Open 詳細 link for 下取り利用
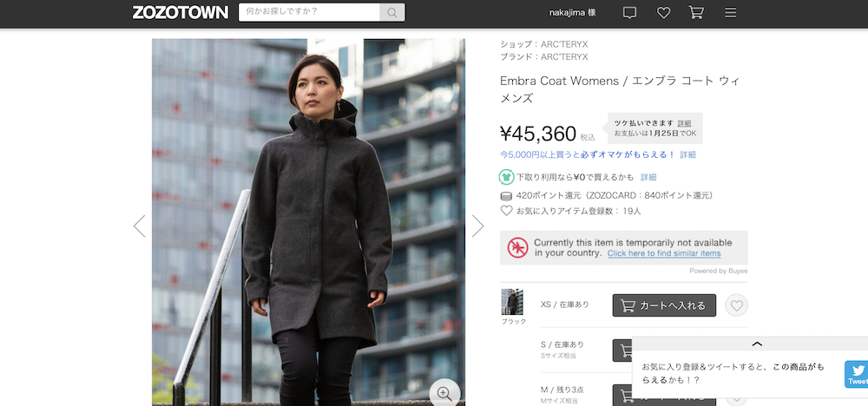The height and width of the screenshot is (406, 868). [x=648, y=177]
